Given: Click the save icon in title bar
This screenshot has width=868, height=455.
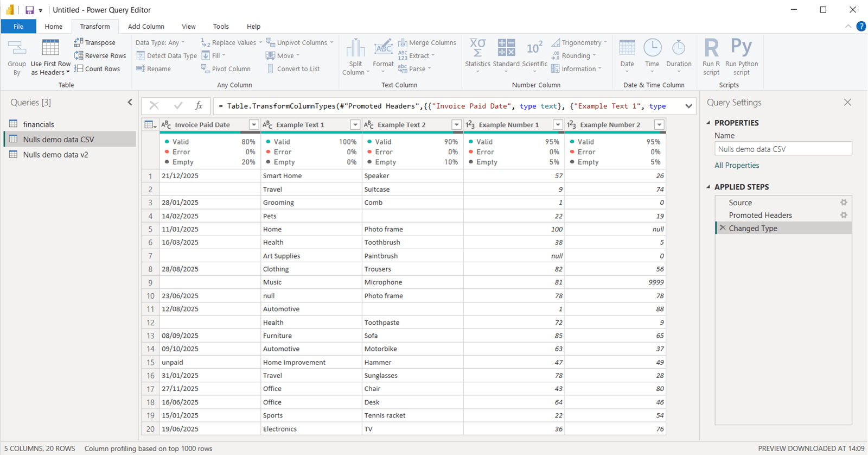Looking at the screenshot, I should point(29,10).
